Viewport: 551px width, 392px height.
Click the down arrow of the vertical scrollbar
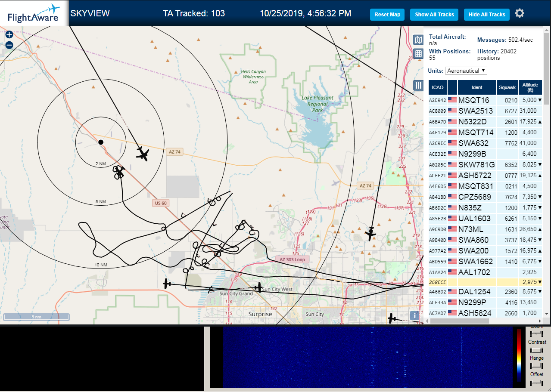click(547, 314)
